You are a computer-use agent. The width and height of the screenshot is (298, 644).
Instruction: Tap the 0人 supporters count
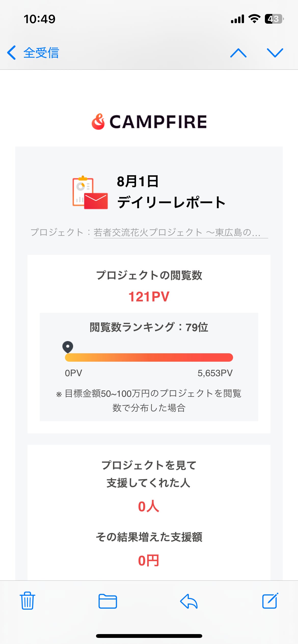point(148,506)
